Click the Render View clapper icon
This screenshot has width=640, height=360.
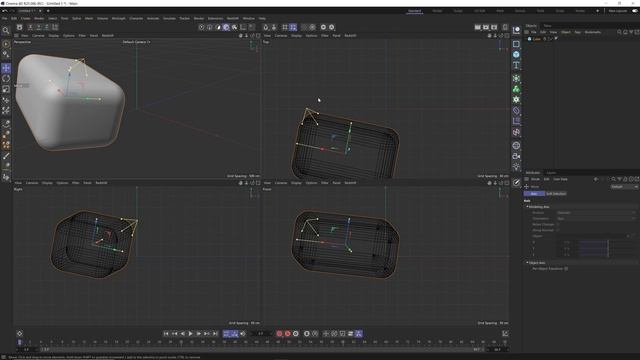pos(478,27)
